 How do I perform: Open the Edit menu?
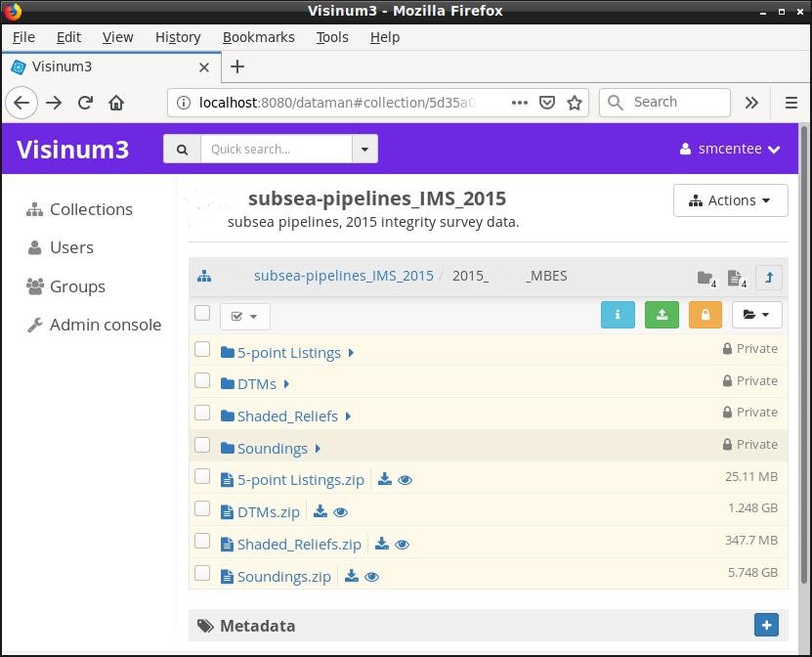[68, 37]
